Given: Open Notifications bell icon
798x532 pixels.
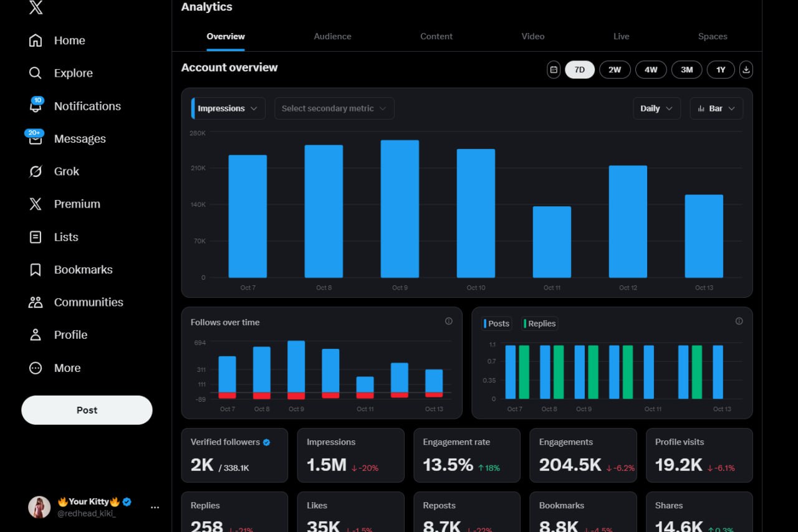Looking at the screenshot, I should click(36, 107).
